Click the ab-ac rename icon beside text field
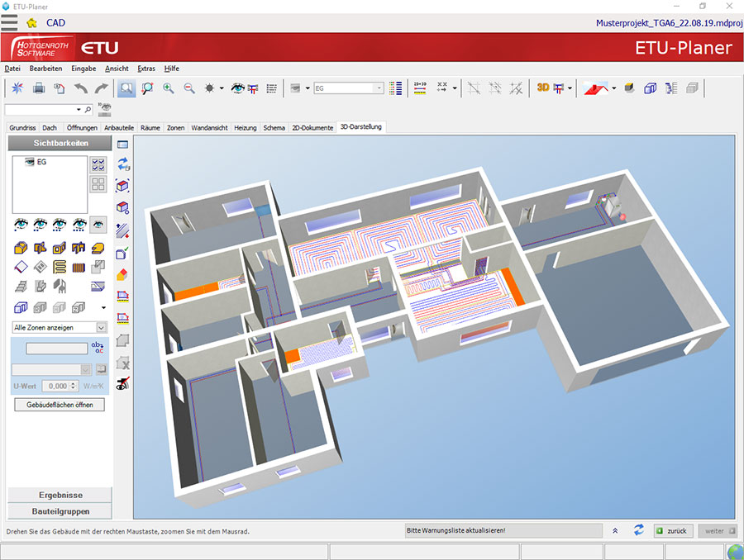744x560 pixels. pos(98,348)
